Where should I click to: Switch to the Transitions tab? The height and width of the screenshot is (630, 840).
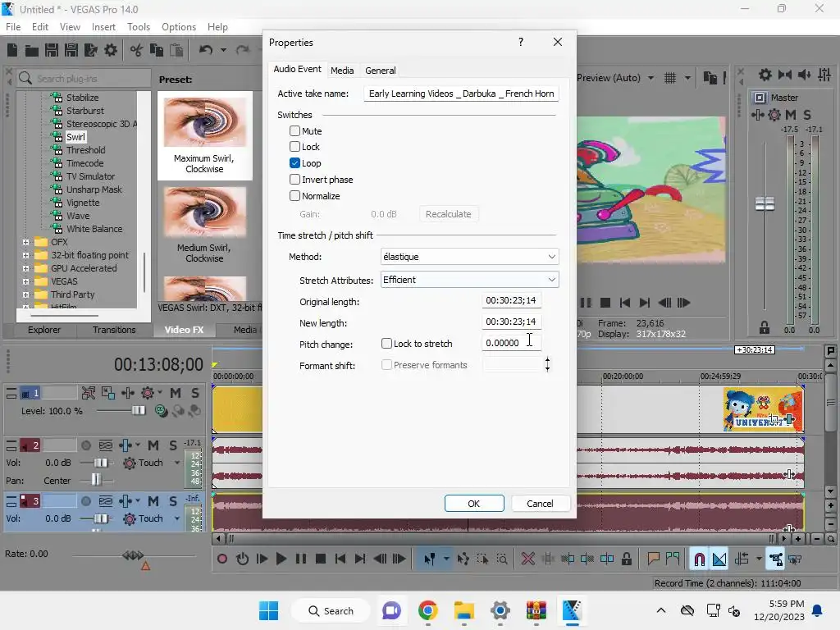(x=114, y=330)
